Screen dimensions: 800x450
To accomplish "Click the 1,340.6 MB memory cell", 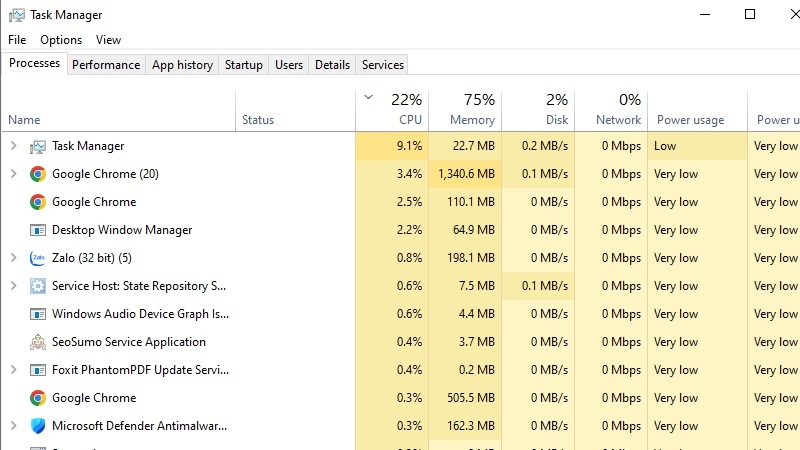I will (465, 174).
